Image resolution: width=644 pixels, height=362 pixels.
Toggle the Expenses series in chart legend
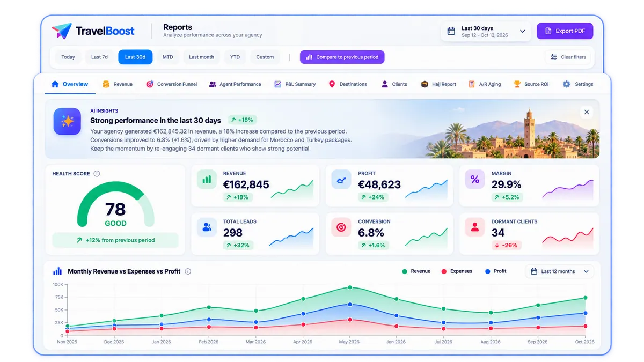point(457,271)
